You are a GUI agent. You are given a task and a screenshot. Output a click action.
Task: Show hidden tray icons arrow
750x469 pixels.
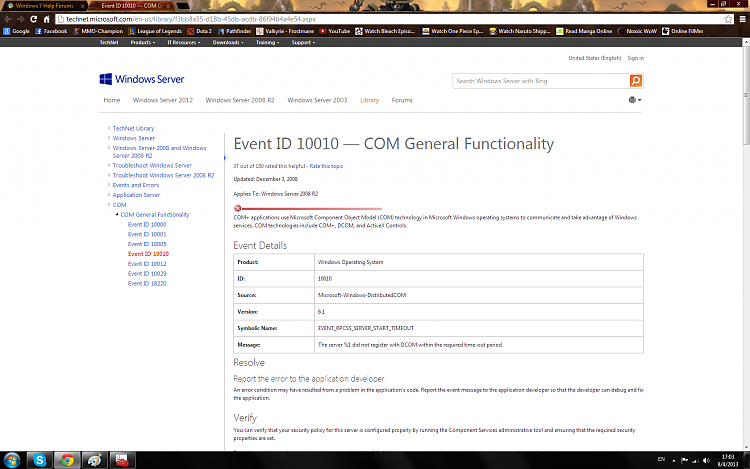coord(673,461)
